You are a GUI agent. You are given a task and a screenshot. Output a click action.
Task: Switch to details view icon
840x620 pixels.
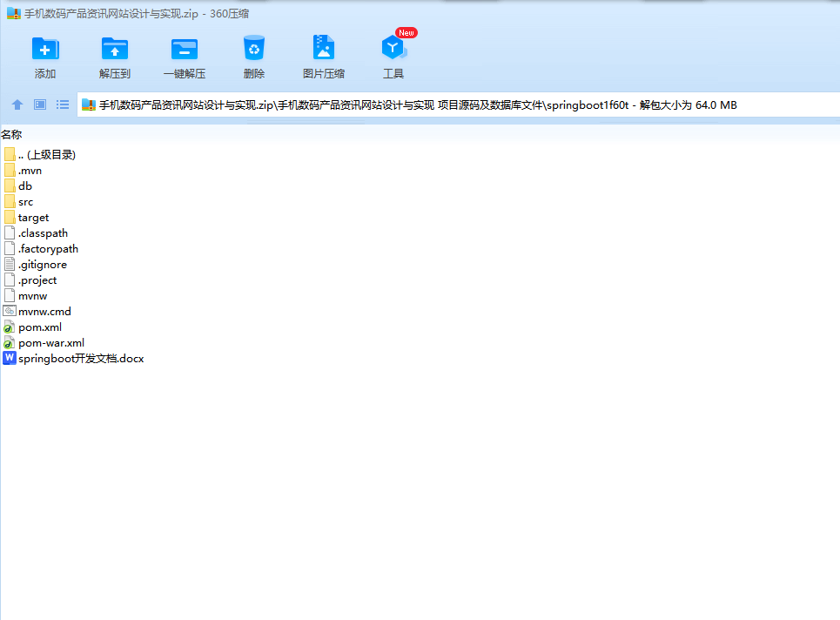(x=40, y=104)
